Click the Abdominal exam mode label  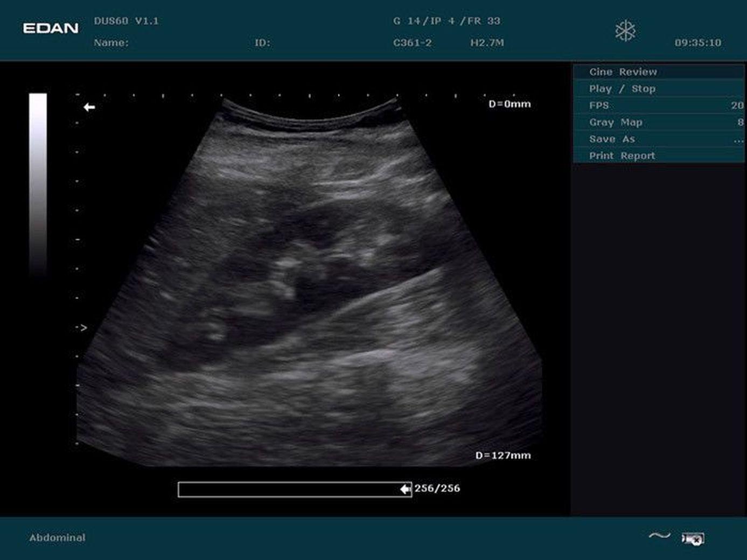57,537
